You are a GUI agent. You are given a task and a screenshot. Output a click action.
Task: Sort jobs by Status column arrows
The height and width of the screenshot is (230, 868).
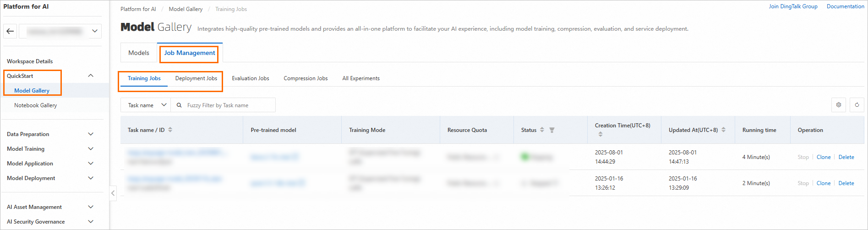[542, 130]
